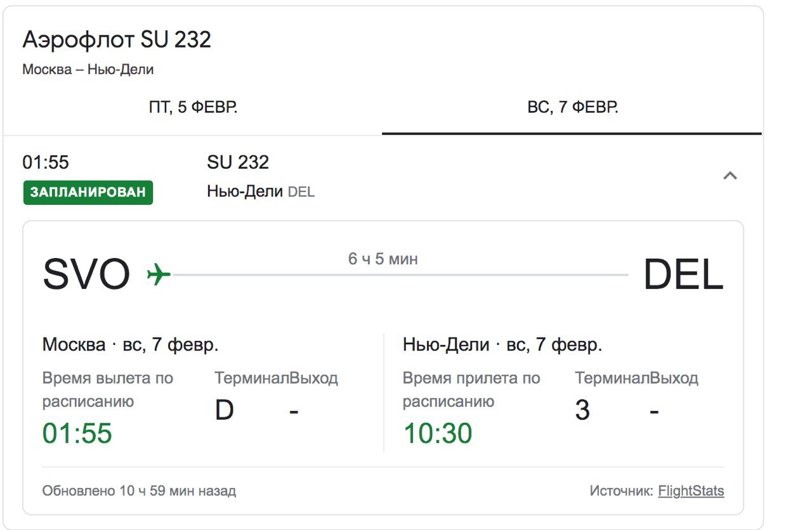This screenshot has width=812, height=530.
Task: Click the DEL arrival airport code
Action: (683, 275)
